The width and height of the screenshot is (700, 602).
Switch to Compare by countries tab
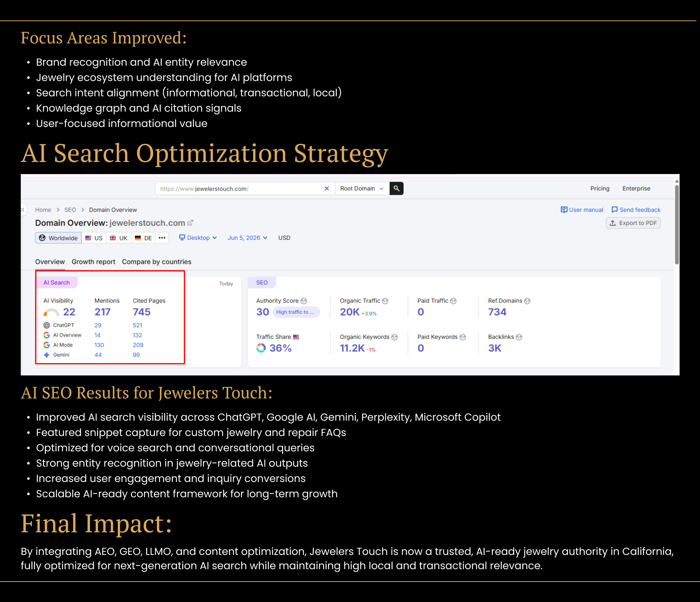[156, 262]
